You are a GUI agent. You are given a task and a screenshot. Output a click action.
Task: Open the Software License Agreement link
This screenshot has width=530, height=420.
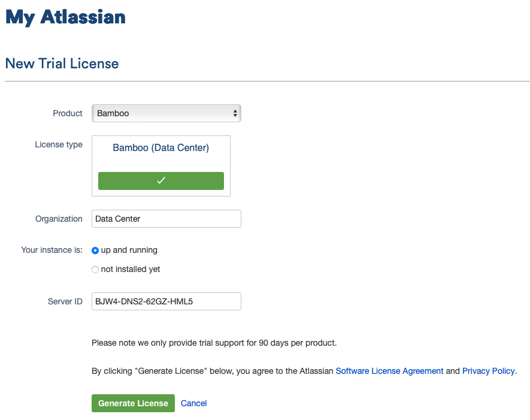pos(389,371)
